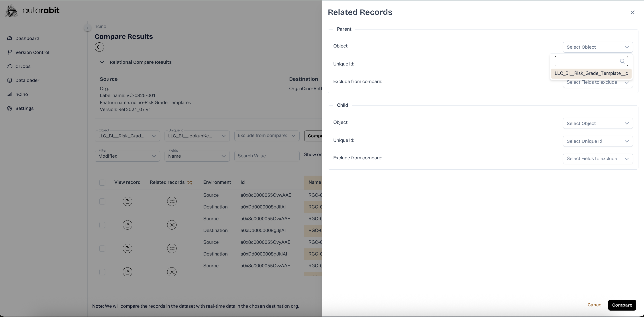Open Dataloader in the sidebar
Viewport: 644px width, 317px height.
coord(27,80)
